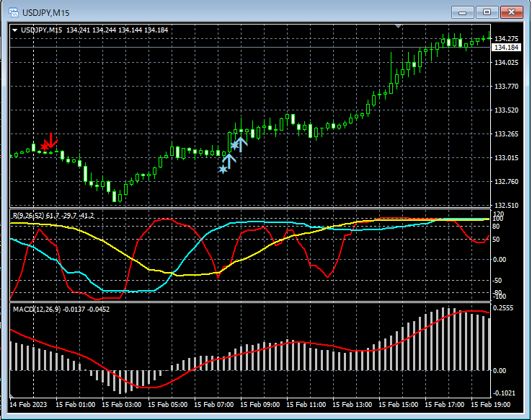Click the small scroll marker triangle at bottom-left
The image size is (532, 420).
[12, 396]
